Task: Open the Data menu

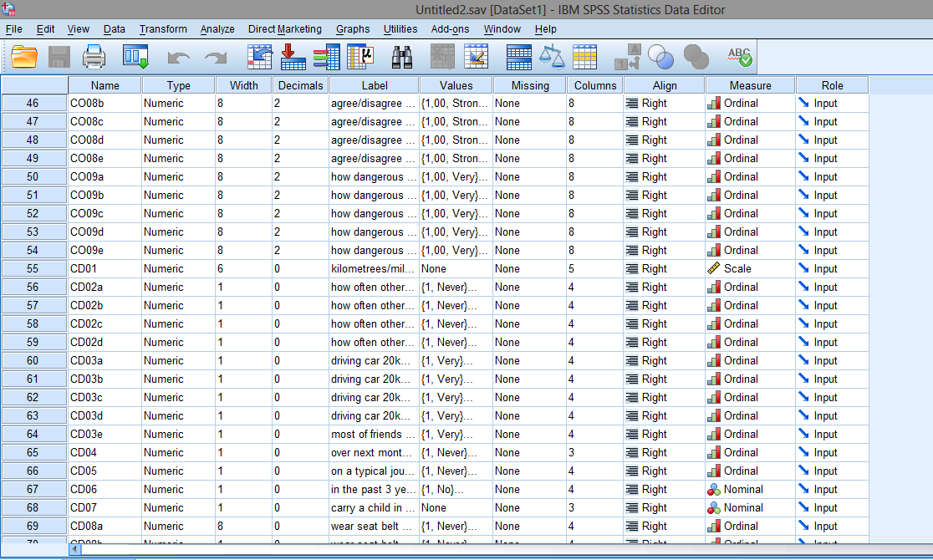Action: pyautogui.click(x=115, y=29)
